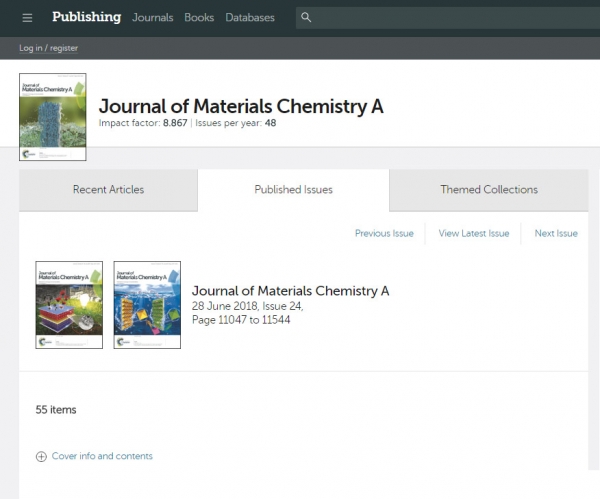Expand Cover info and contents plus icon
This screenshot has height=499, width=600.
tap(41, 457)
